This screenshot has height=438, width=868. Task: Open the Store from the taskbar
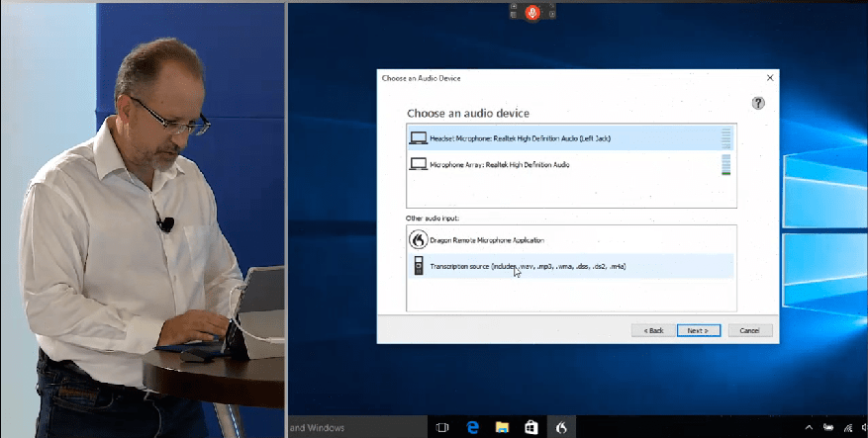click(x=531, y=427)
